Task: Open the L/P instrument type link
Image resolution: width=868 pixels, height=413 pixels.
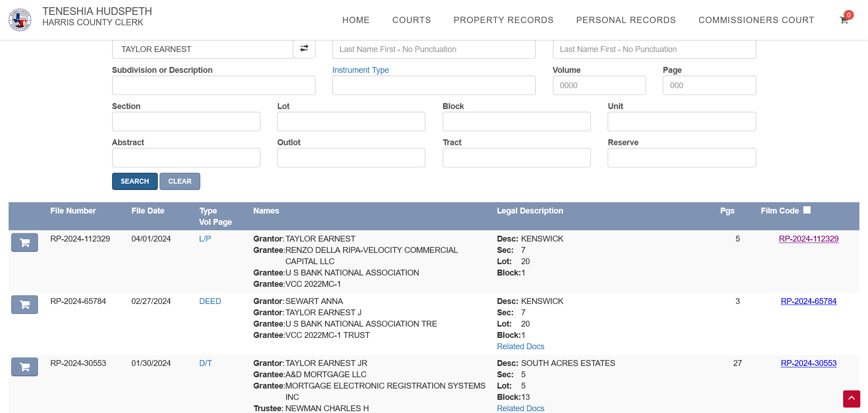Action: (205, 239)
